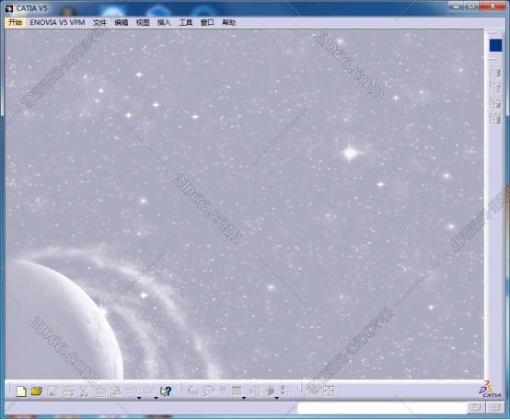Open the 帮助 menu

pos(228,22)
